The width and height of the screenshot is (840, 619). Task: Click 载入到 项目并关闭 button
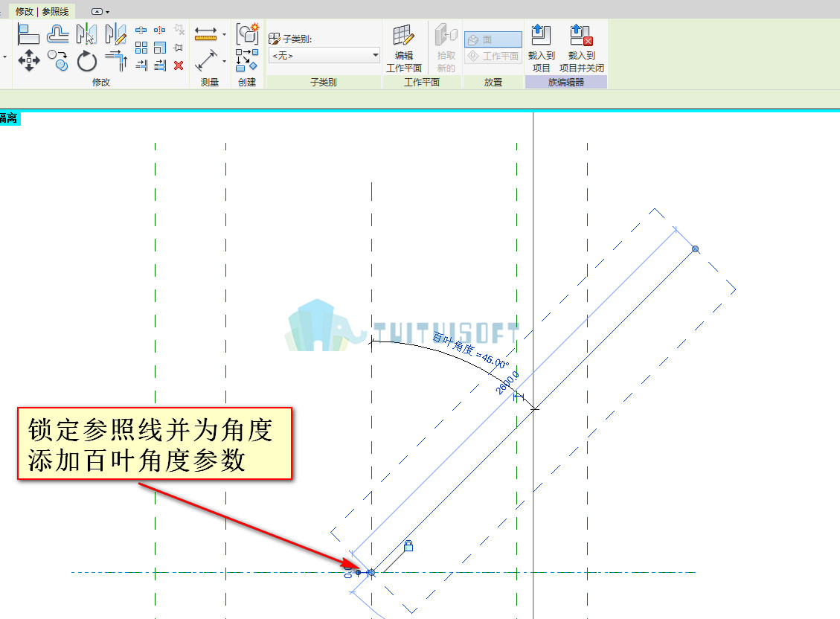(582, 48)
